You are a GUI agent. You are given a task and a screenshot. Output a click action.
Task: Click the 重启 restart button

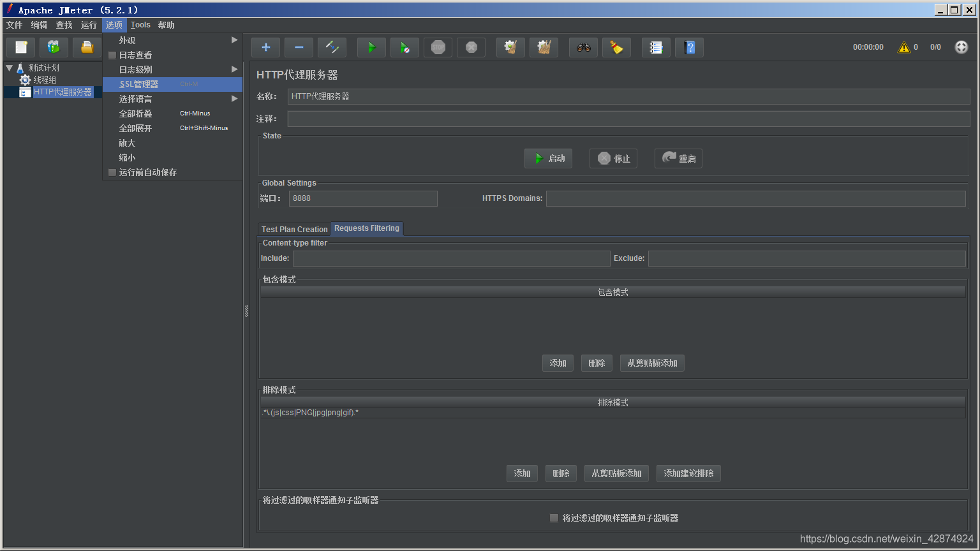coord(678,158)
